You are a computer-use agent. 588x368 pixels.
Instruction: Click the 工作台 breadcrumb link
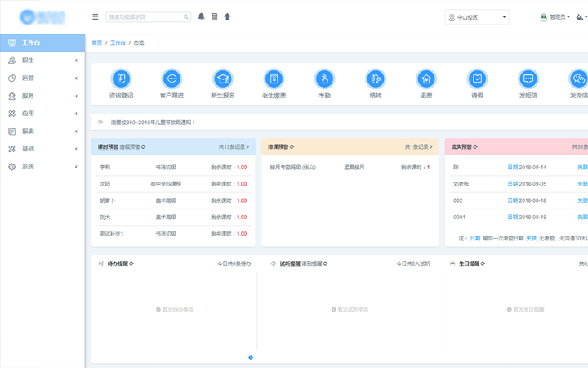click(118, 43)
